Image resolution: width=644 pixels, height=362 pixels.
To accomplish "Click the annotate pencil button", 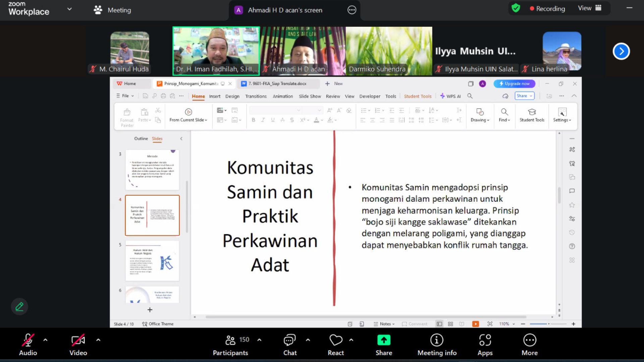I will coord(19,306).
